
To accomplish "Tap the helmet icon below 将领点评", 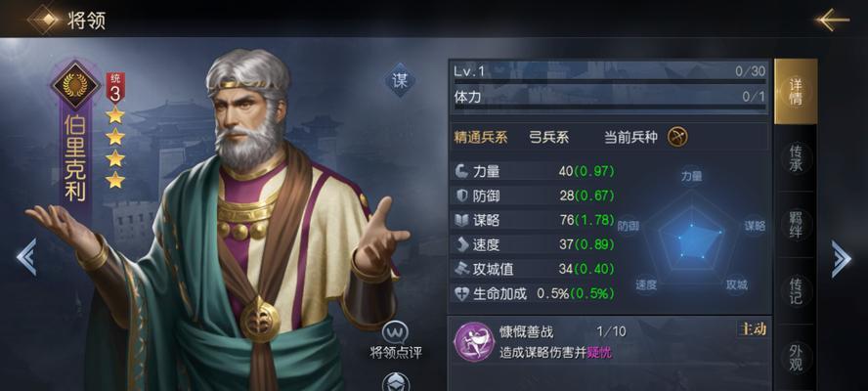I will [396, 382].
